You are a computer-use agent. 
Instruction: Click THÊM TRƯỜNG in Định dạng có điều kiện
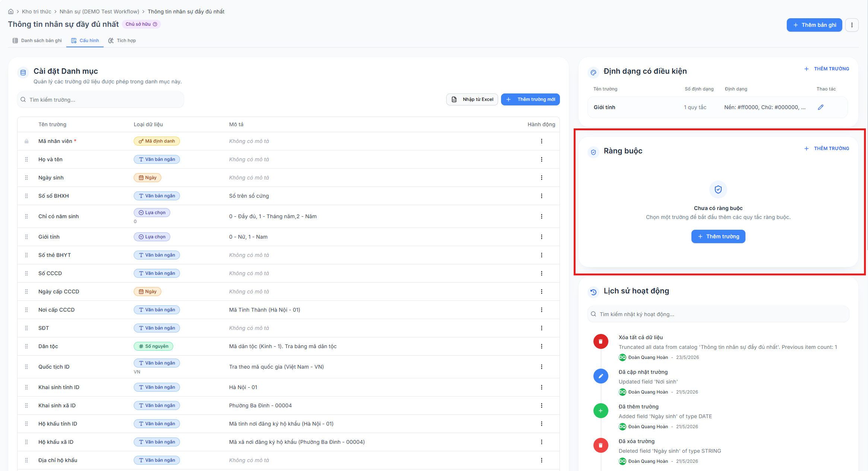[827, 69]
